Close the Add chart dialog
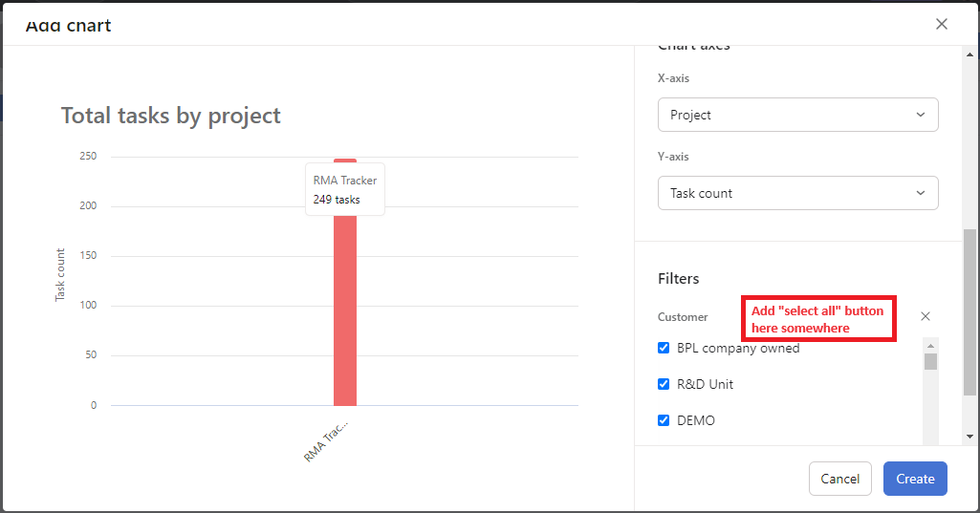The height and width of the screenshot is (513, 980). pyautogui.click(x=942, y=24)
